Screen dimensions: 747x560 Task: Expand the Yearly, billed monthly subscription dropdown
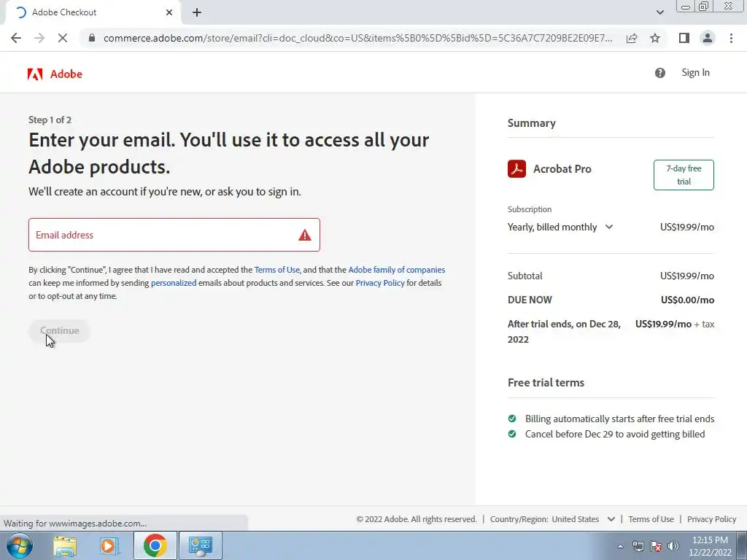coord(560,227)
